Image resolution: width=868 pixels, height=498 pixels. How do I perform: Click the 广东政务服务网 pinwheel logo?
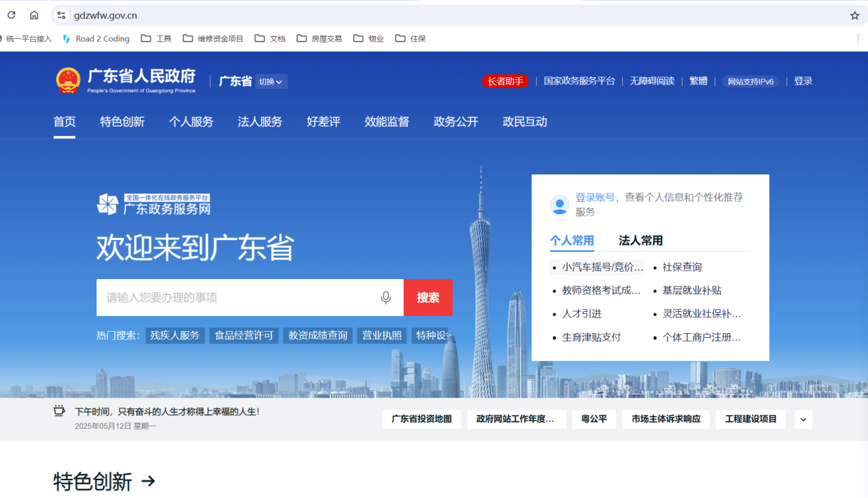[x=107, y=205]
